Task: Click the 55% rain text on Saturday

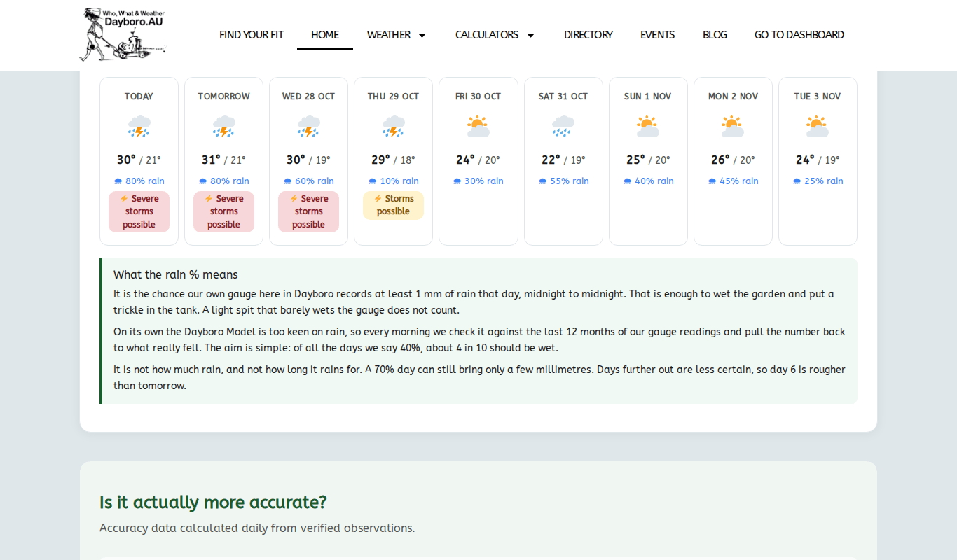Action: coord(563,181)
